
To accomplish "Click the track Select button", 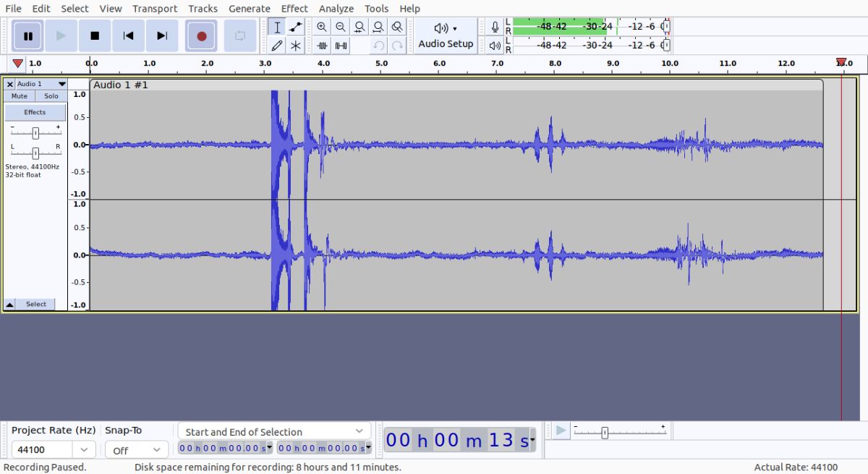I will click(x=36, y=305).
